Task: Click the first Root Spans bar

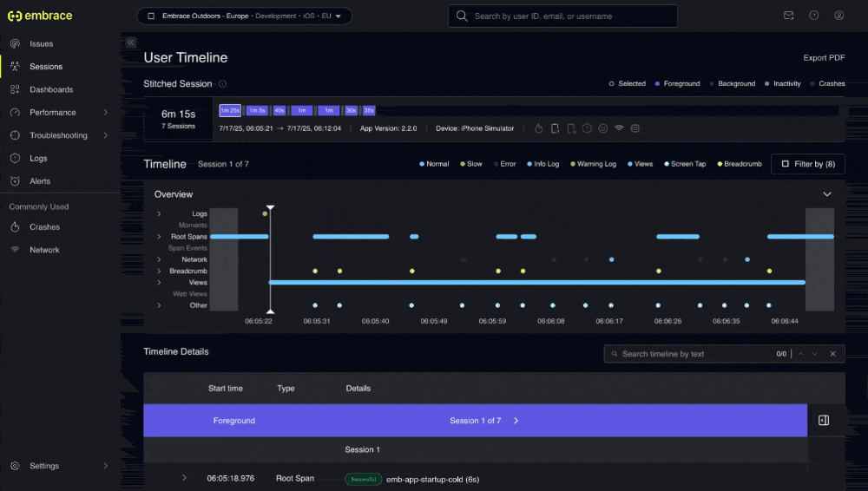Action: [x=240, y=237]
